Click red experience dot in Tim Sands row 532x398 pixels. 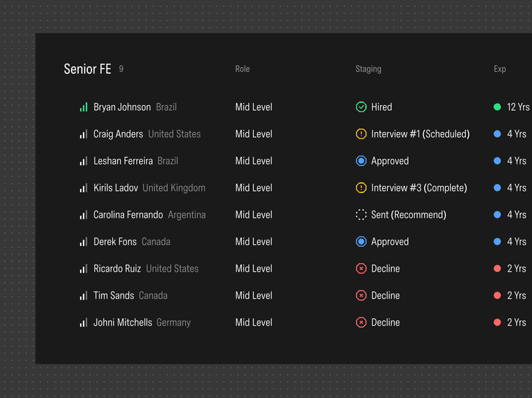click(497, 296)
